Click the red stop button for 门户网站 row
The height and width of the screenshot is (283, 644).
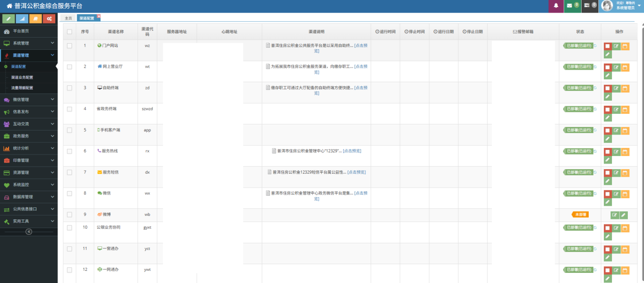click(607, 46)
